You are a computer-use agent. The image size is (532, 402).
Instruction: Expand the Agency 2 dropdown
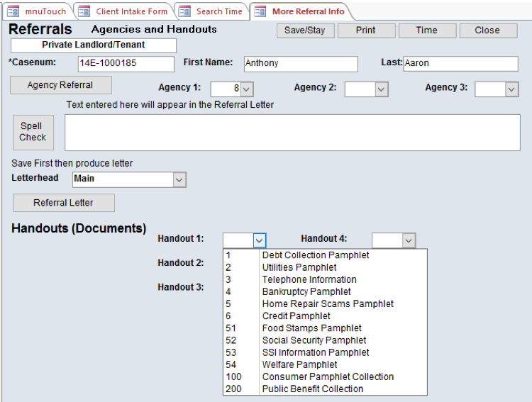381,89
